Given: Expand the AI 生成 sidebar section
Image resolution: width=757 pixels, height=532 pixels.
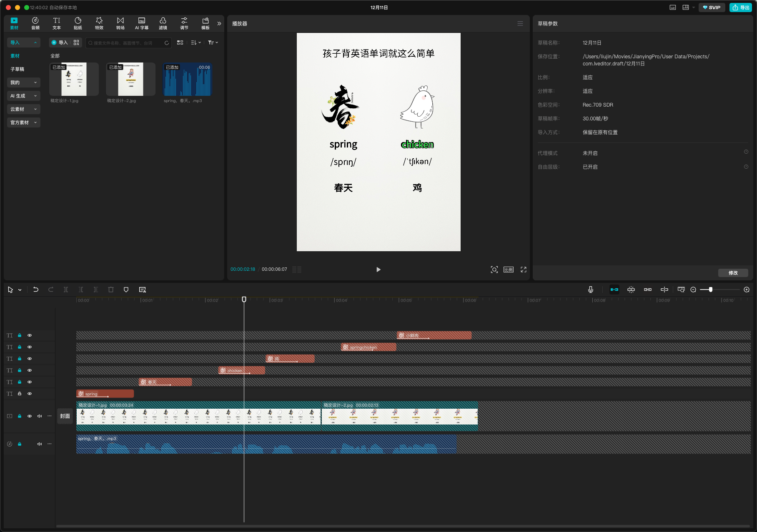Looking at the screenshot, I should pyautogui.click(x=24, y=96).
